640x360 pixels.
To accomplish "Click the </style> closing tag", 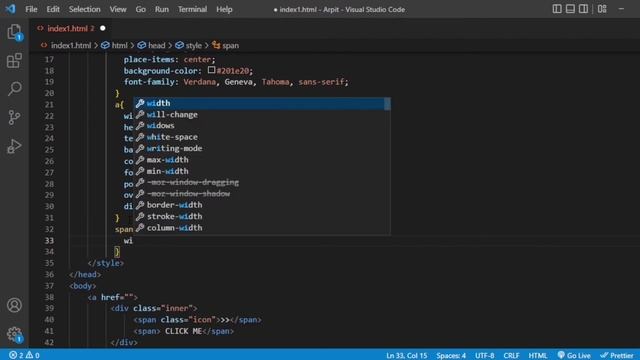I will point(106,263).
